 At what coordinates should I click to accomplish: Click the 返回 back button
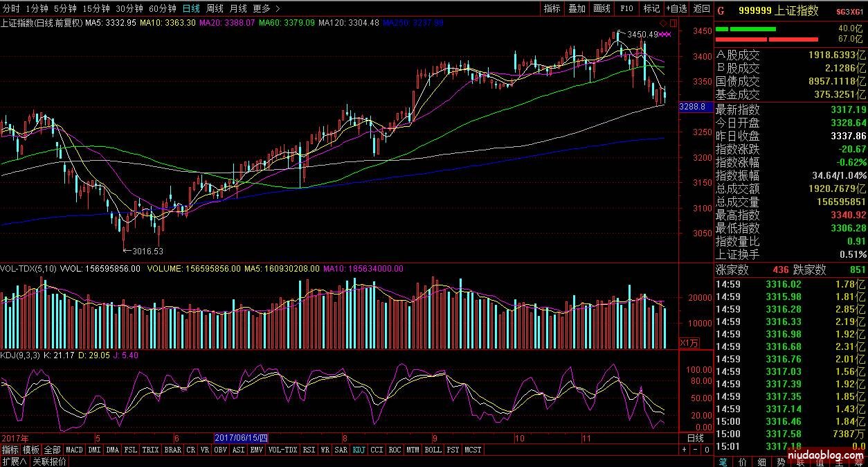(x=702, y=8)
